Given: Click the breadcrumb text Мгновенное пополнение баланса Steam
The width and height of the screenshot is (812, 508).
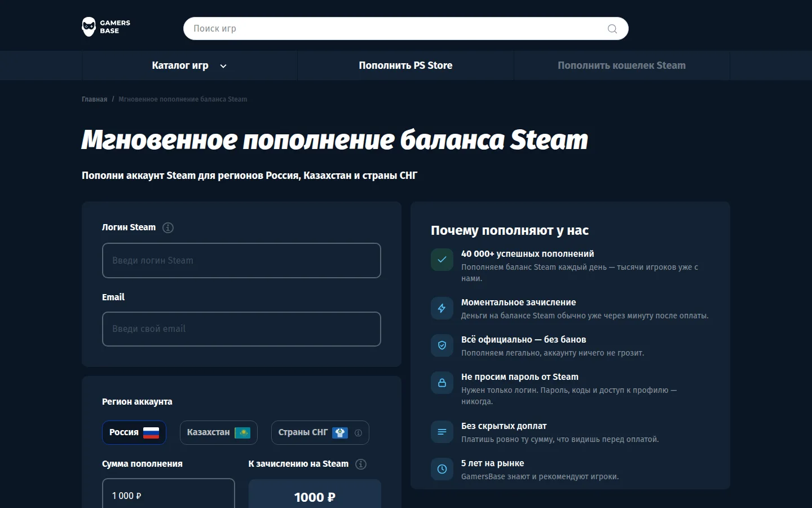Looking at the screenshot, I should coord(183,99).
